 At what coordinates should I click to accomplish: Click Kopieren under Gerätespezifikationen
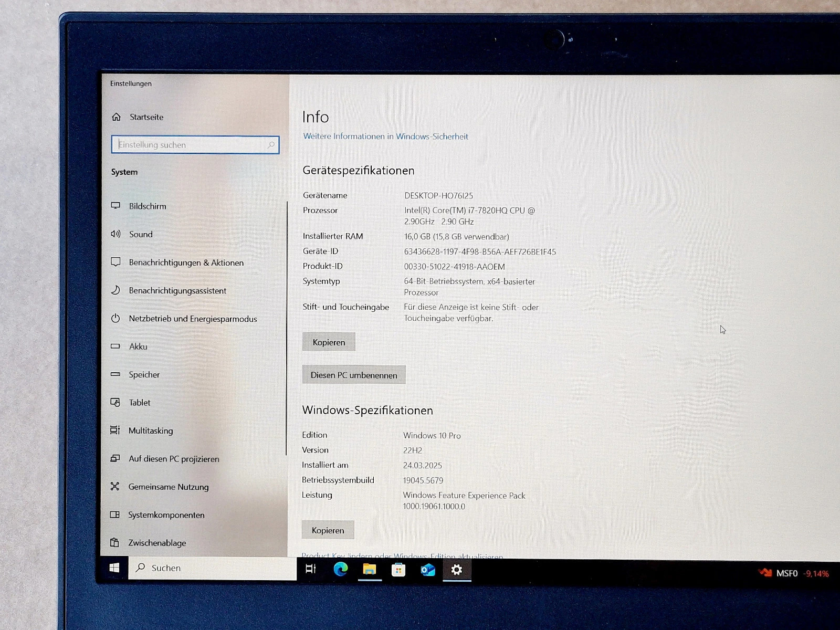coord(329,342)
